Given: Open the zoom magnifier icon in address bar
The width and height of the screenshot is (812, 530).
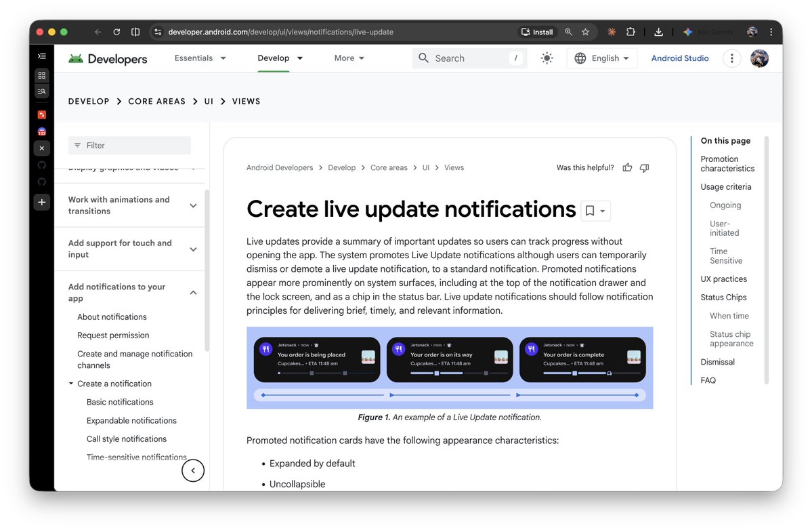Looking at the screenshot, I should click(x=569, y=32).
